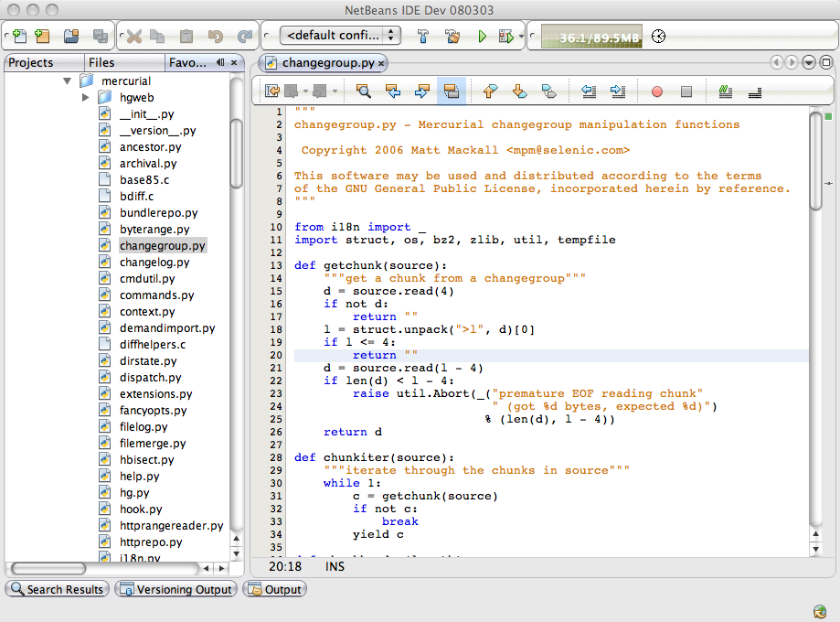Open the Search Results panel
This screenshot has width=840, height=622.
pyautogui.click(x=57, y=590)
